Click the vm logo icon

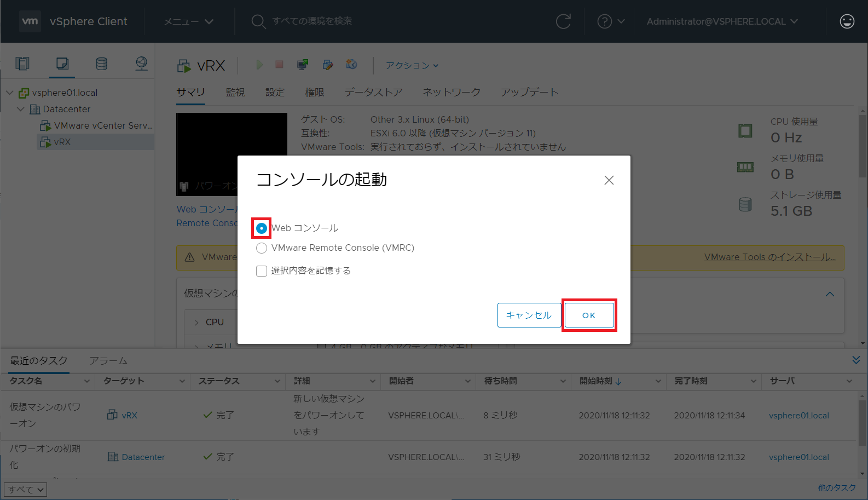(30, 21)
